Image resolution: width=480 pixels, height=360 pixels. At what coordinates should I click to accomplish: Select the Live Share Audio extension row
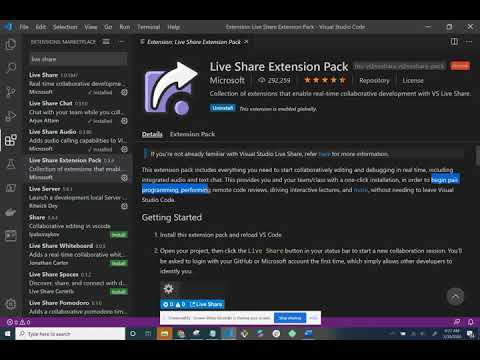[77, 140]
